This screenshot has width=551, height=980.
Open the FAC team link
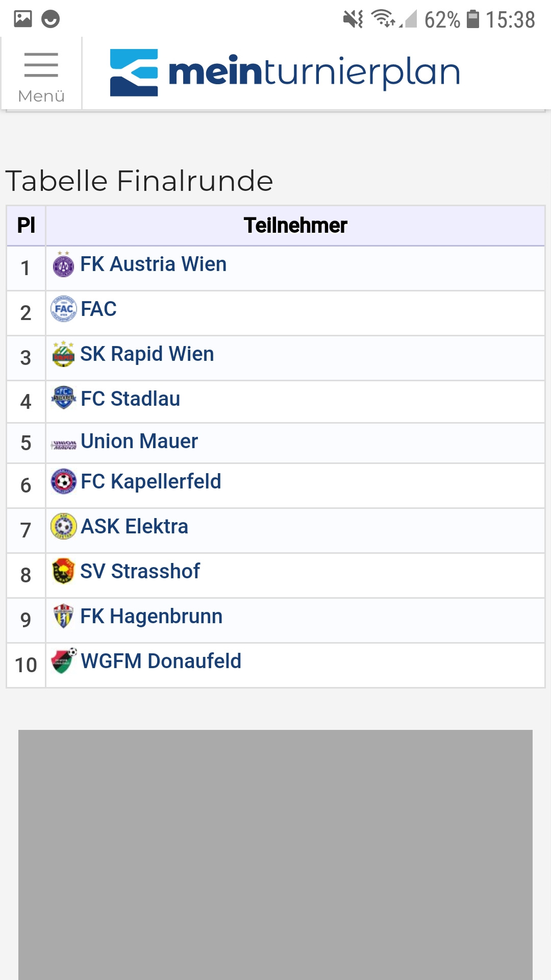pyautogui.click(x=98, y=309)
